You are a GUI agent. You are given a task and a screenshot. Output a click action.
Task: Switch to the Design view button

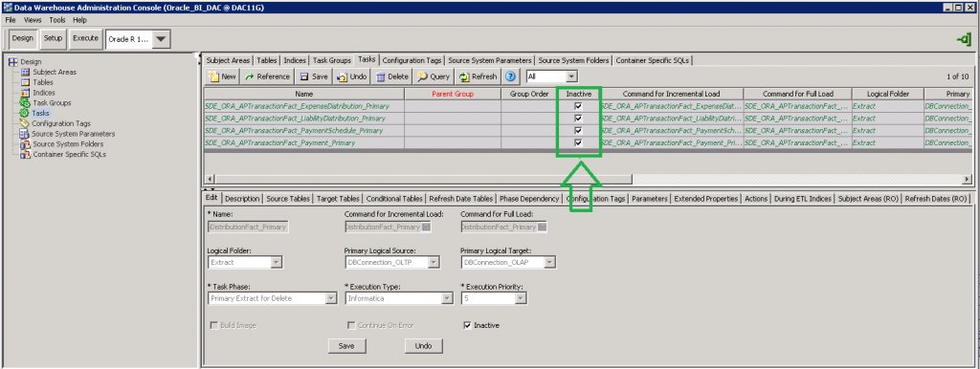click(x=23, y=38)
